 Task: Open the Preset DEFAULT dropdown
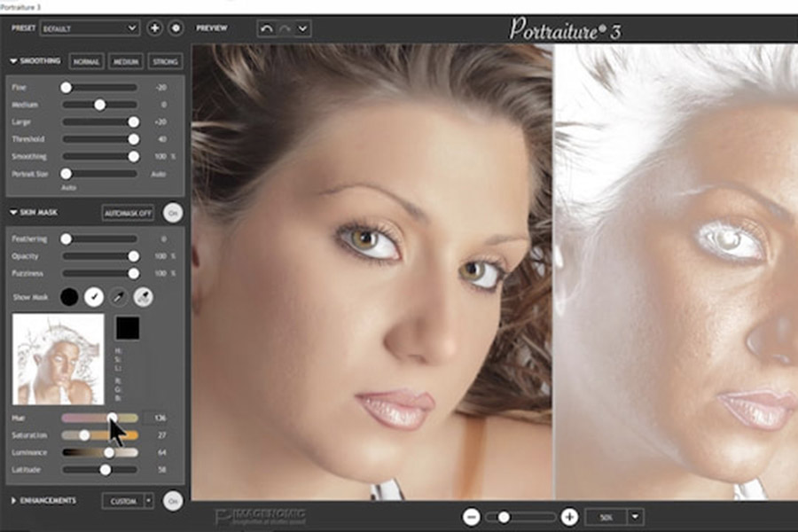(x=89, y=28)
